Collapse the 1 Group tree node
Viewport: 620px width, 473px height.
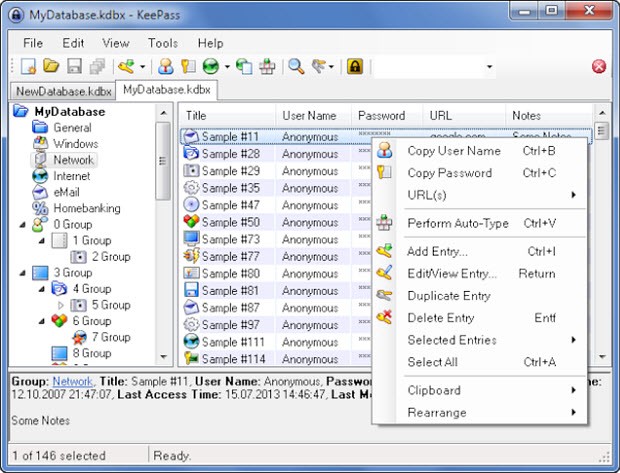tap(42, 240)
